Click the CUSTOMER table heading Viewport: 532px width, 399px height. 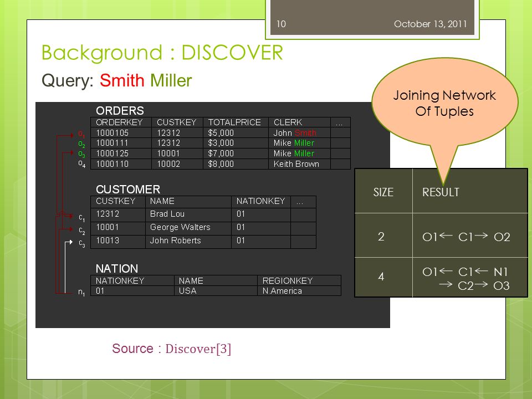click(128, 190)
